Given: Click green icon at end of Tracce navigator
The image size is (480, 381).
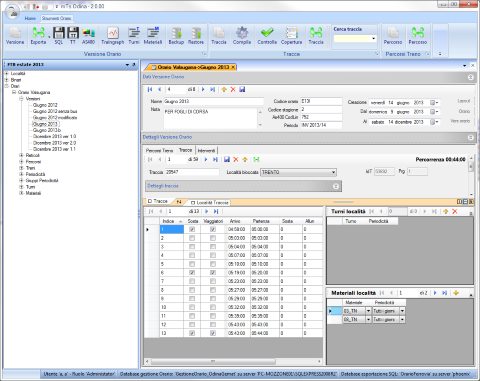Looking at the screenshot, I should (x=256, y=159).
